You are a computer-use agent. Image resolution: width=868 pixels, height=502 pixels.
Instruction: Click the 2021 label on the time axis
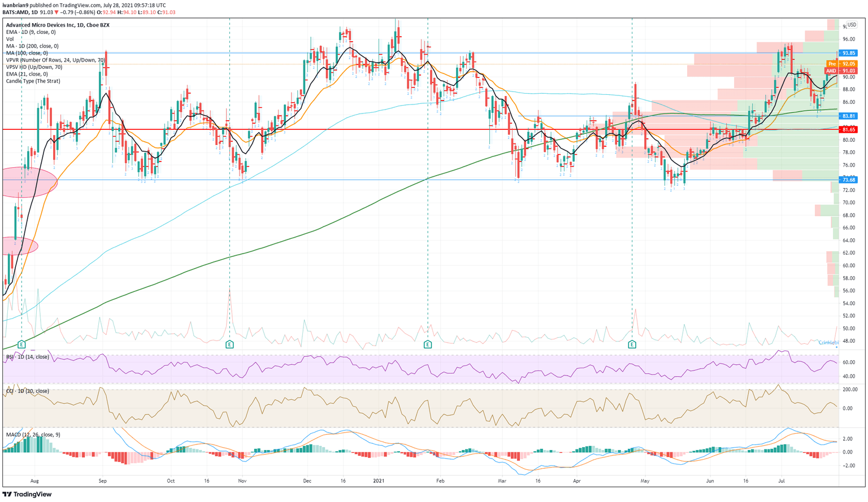coord(379,481)
